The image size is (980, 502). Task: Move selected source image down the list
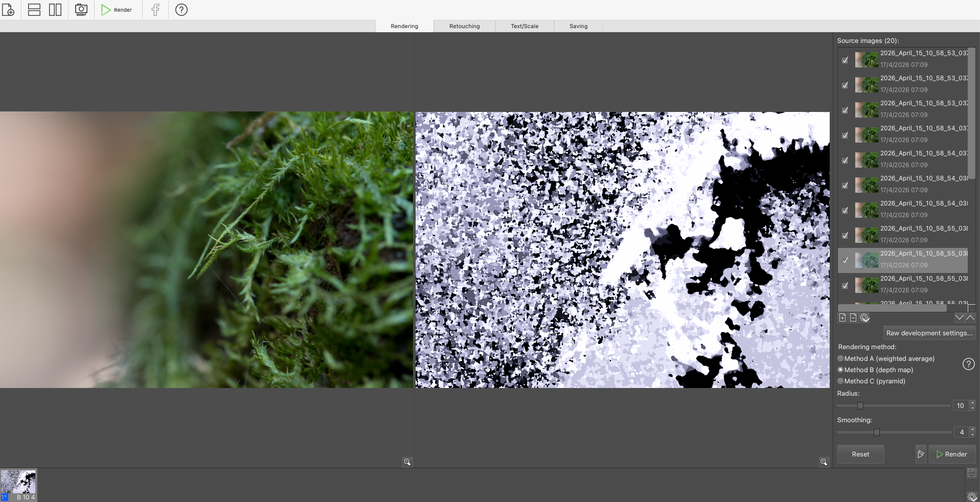pyautogui.click(x=959, y=317)
